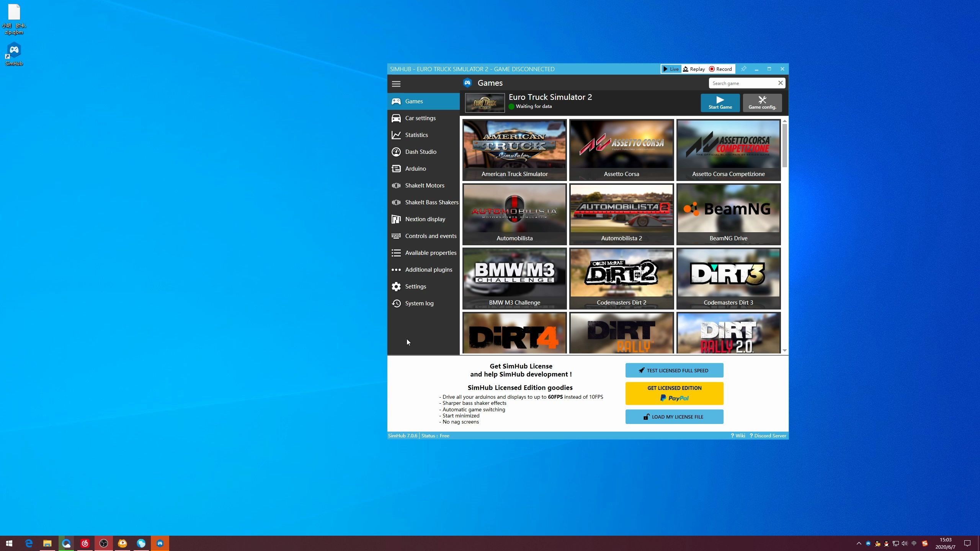980x551 pixels.
Task: Click the Search game input field
Action: click(743, 83)
